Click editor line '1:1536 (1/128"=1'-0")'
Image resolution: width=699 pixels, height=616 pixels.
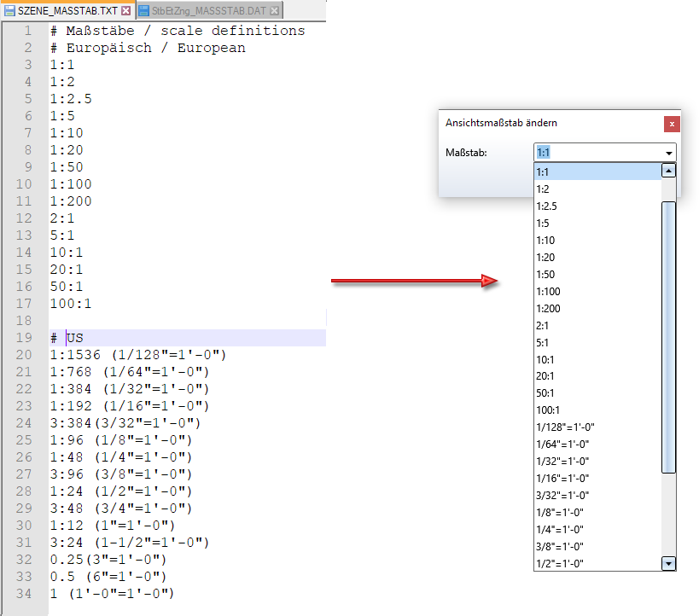point(138,355)
